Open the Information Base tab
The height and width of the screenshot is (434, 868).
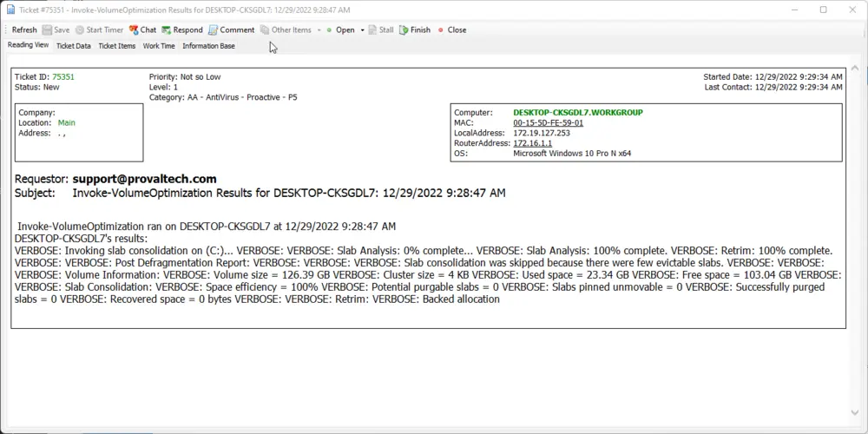(208, 46)
